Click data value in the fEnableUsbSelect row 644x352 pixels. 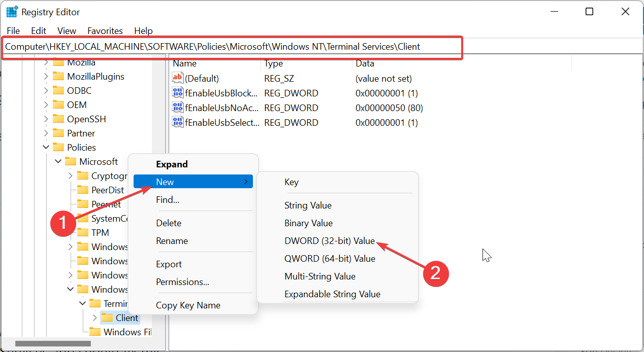click(387, 123)
